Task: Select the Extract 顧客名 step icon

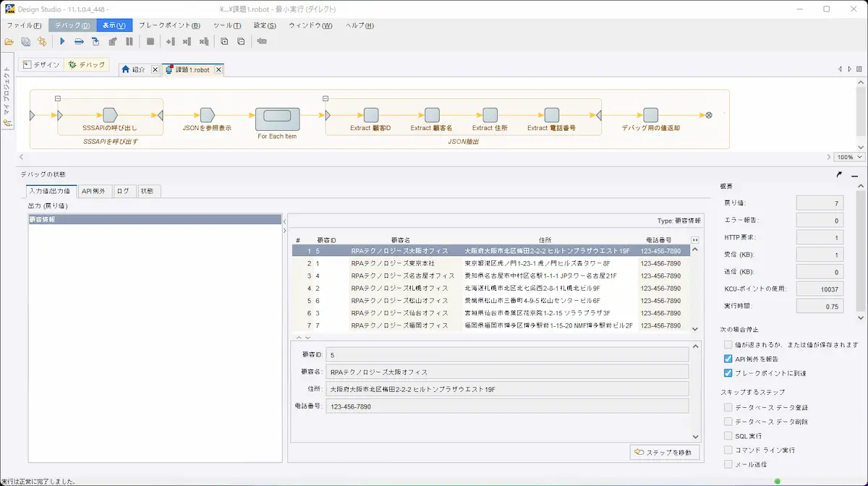Action: click(432, 115)
